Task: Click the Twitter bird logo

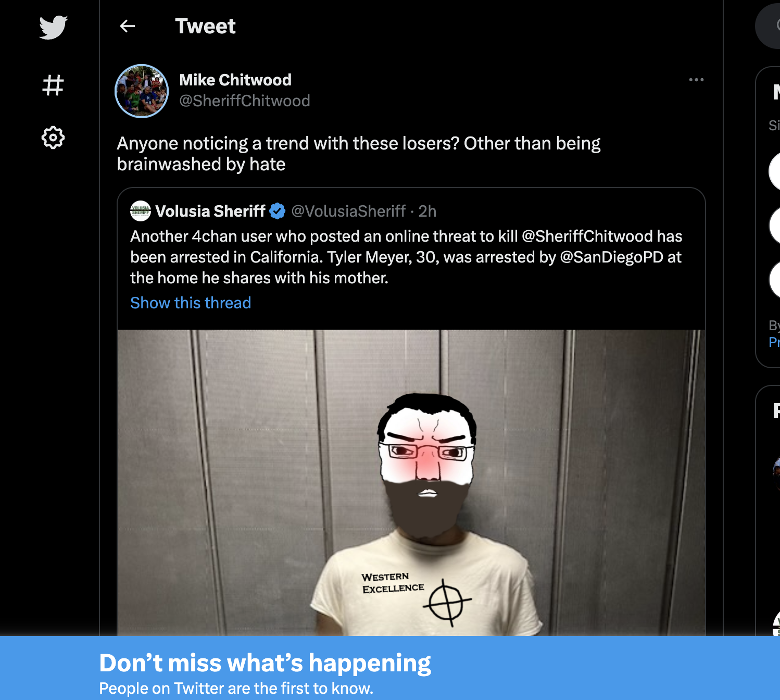Action: point(53,28)
